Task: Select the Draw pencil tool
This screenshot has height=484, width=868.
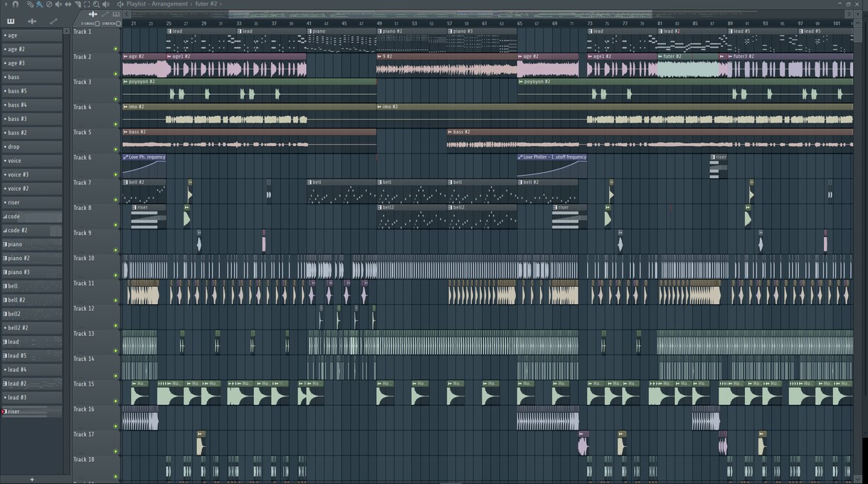Action: (30, 4)
